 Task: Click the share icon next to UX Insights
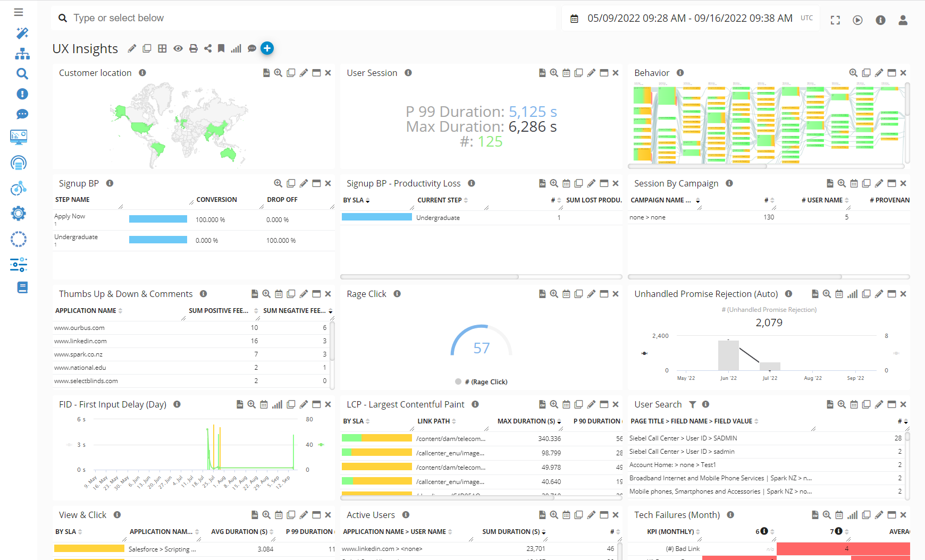tap(208, 48)
